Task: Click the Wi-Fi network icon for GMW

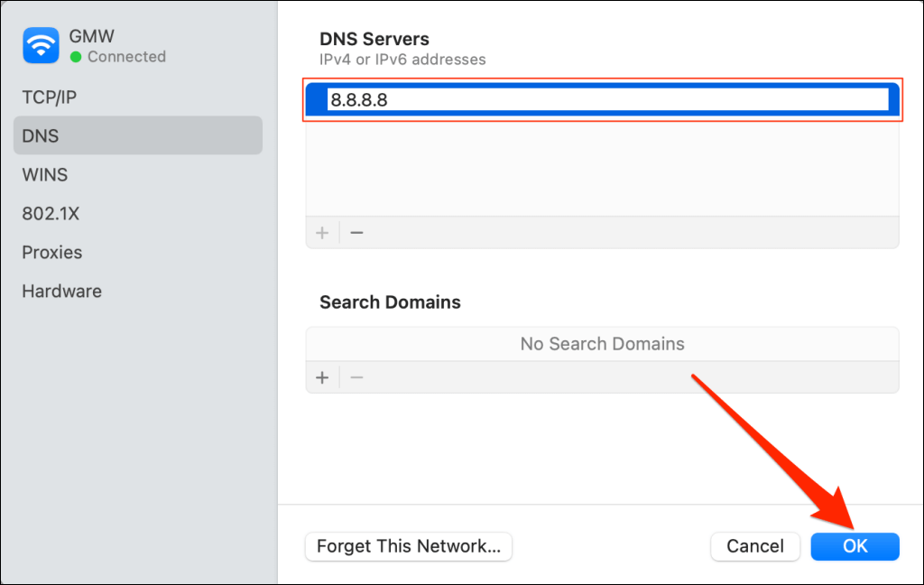Action: [41, 45]
